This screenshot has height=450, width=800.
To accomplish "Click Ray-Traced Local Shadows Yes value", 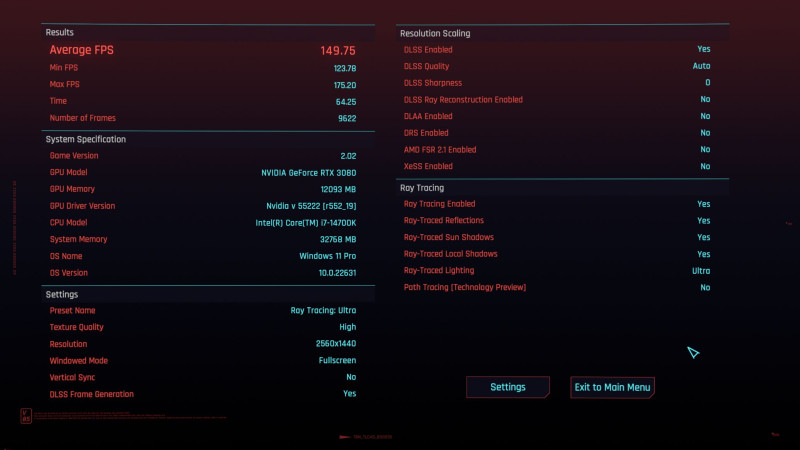I will (x=704, y=254).
